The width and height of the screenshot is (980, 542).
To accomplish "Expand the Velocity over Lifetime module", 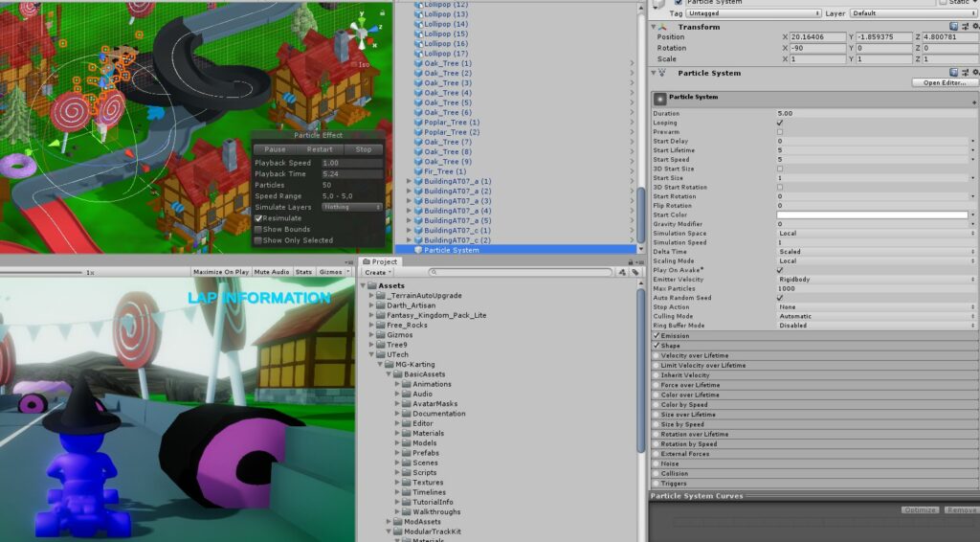I will (703, 355).
